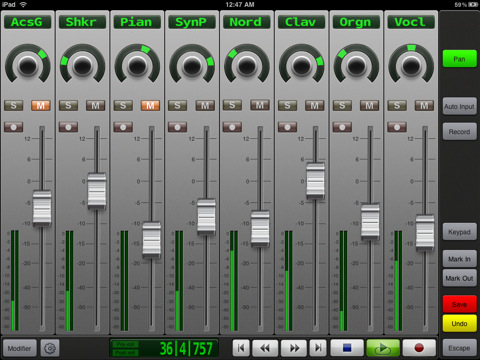This screenshot has width=480, height=360.
Task: Open the Keypad
Action: (459, 232)
